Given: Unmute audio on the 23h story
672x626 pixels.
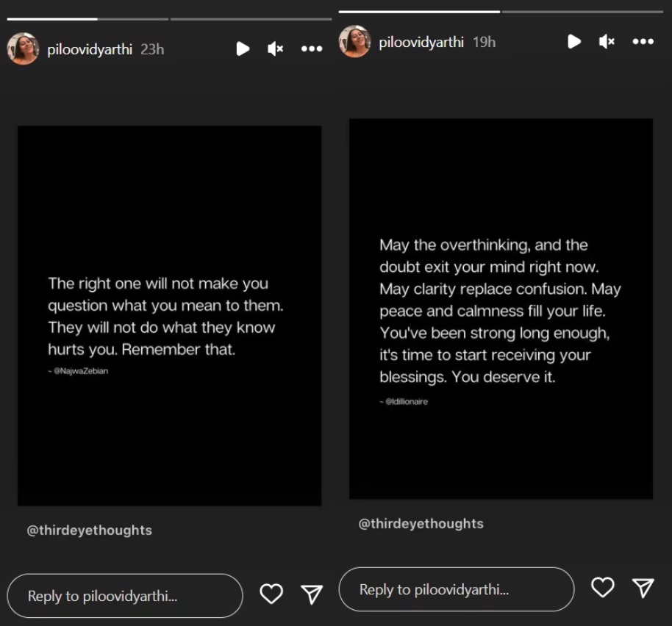Looking at the screenshot, I should (275, 49).
